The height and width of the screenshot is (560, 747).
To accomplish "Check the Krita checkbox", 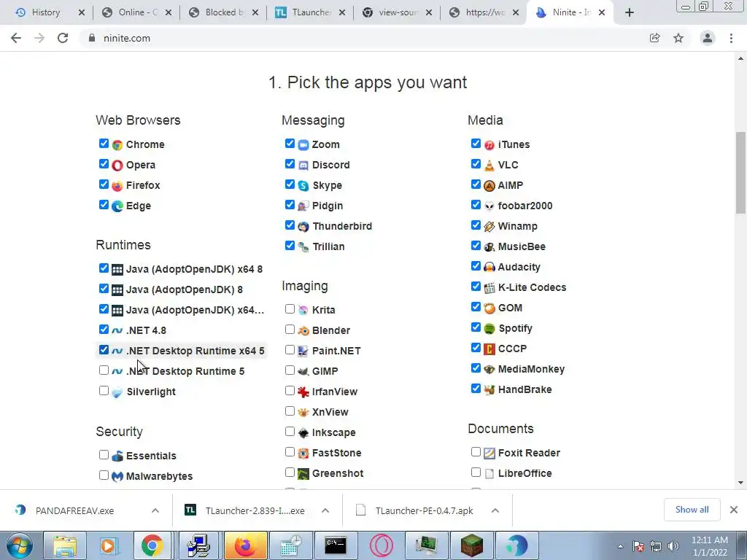I will click(290, 309).
